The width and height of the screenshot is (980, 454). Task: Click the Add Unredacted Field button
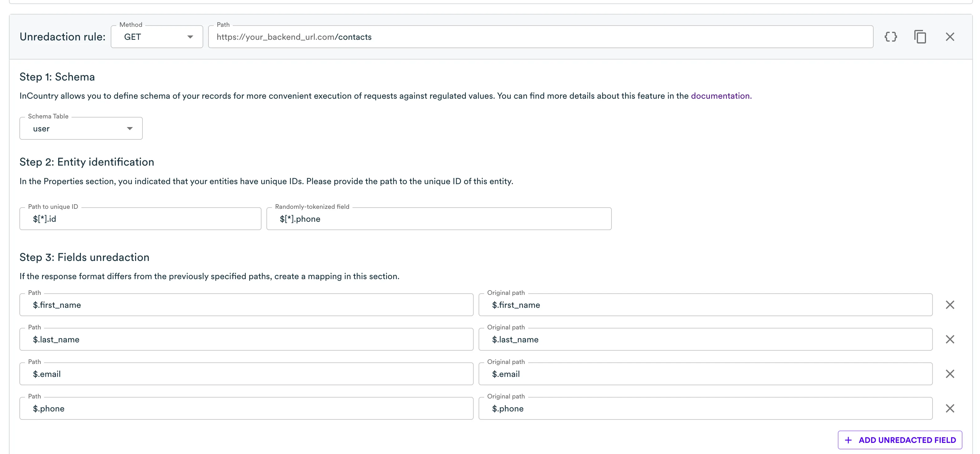point(900,440)
